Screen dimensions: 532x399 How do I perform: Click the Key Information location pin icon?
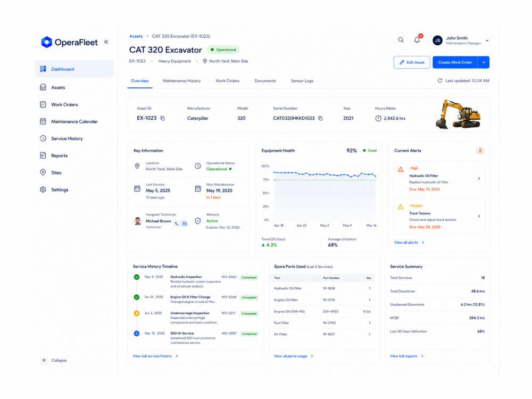coord(137,166)
